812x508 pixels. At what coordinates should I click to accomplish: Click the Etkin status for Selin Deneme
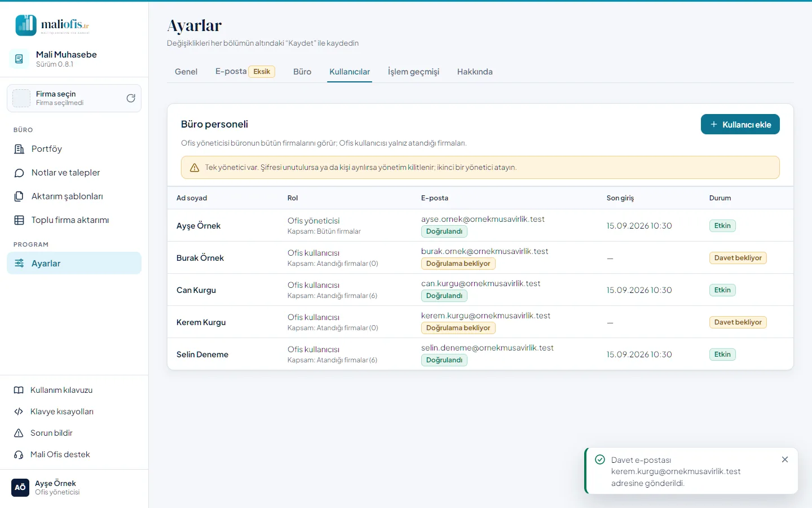[722, 354]
